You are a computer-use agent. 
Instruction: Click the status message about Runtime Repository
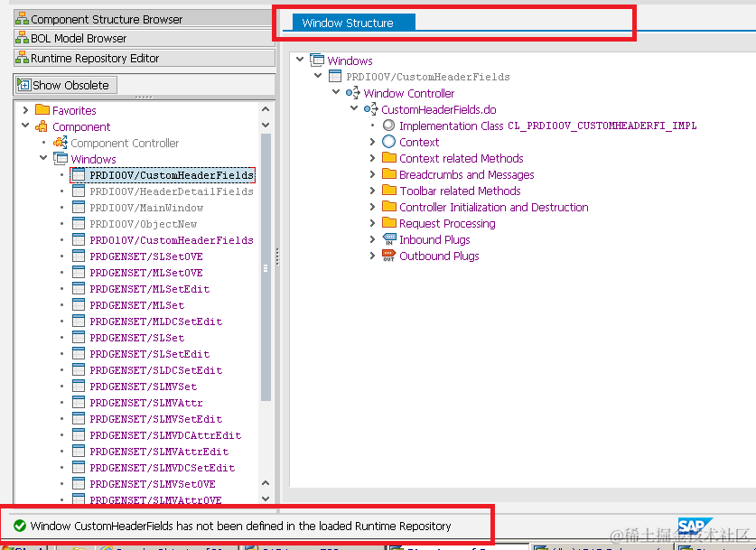tap(240, 526)
